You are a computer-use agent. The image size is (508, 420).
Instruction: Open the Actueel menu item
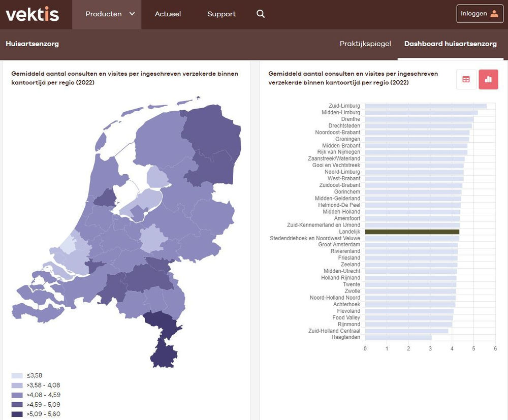(x=168, y=14)
